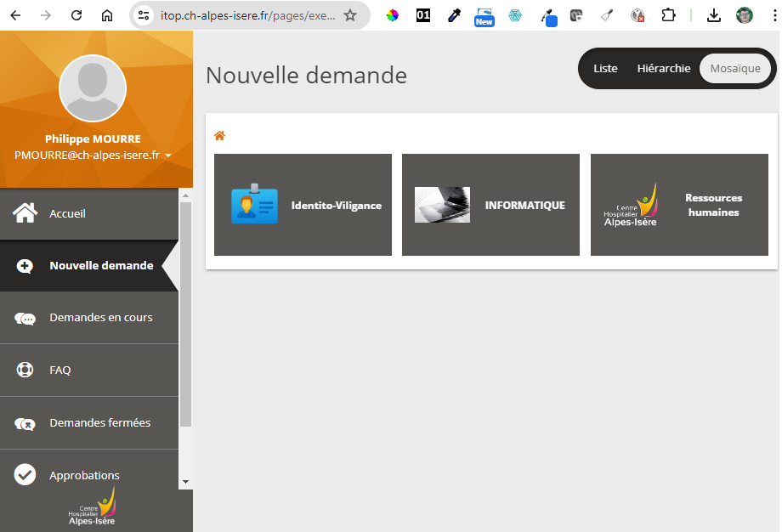Click the user profile avatar picture

(x=93, y=88)
